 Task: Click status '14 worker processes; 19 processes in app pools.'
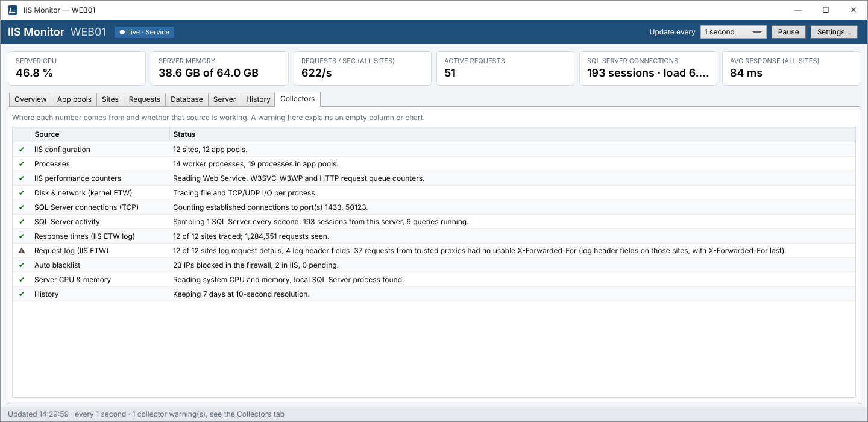(x=256, y=164)
